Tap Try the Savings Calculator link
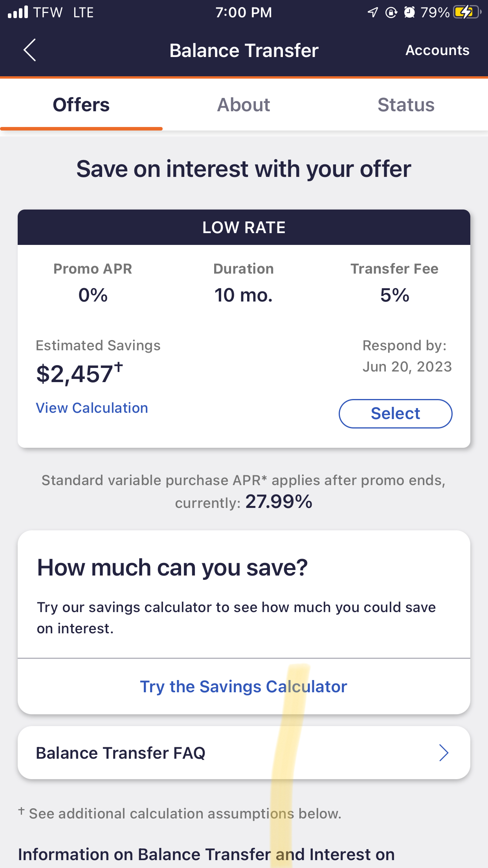Image resolution: width=488 pixels, height=868 pixels. click(x=244, y=687)
